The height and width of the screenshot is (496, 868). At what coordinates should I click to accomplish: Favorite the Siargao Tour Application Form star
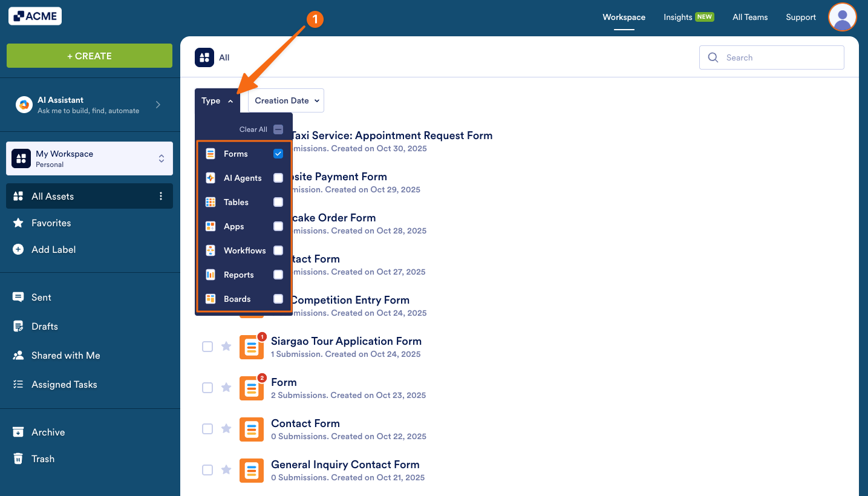[x=226, y=347]
